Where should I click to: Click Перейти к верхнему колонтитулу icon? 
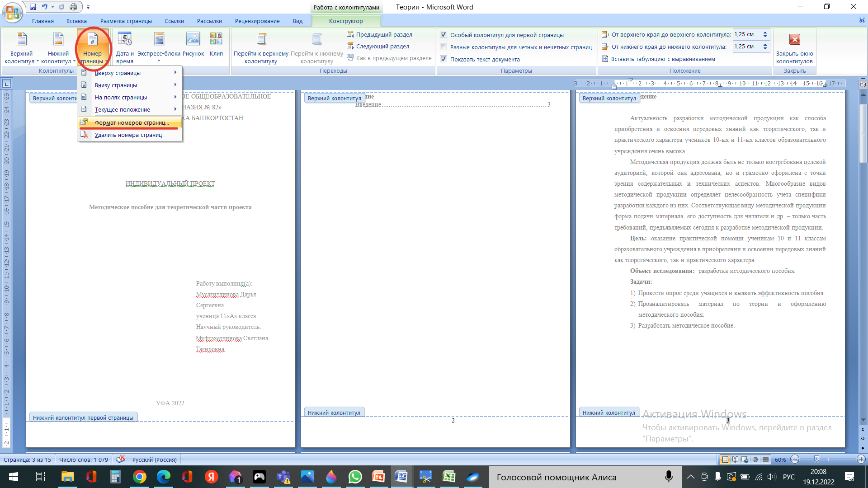point(261,40)
